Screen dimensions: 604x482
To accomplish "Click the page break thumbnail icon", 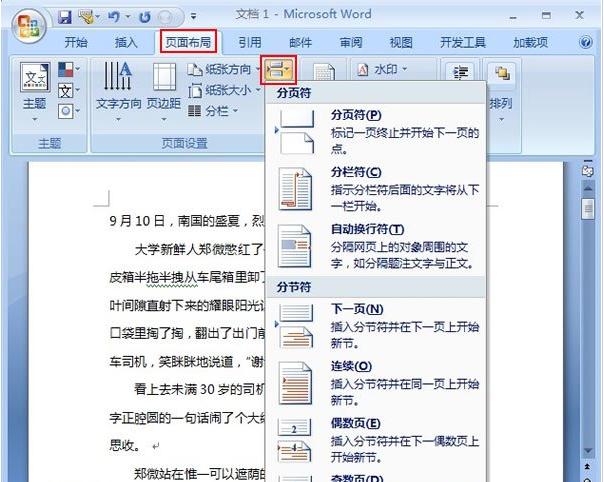I will (296, 132).
